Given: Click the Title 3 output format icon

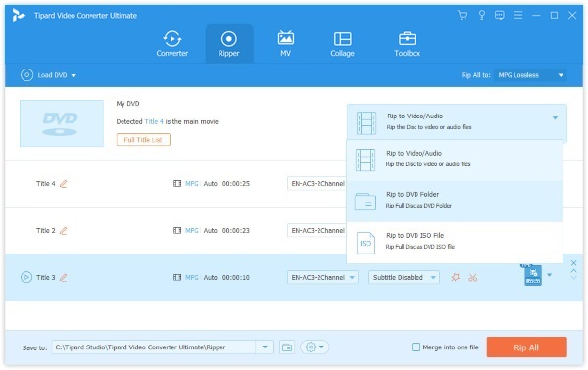Looking at the screenshot, I should click(533, 276).
